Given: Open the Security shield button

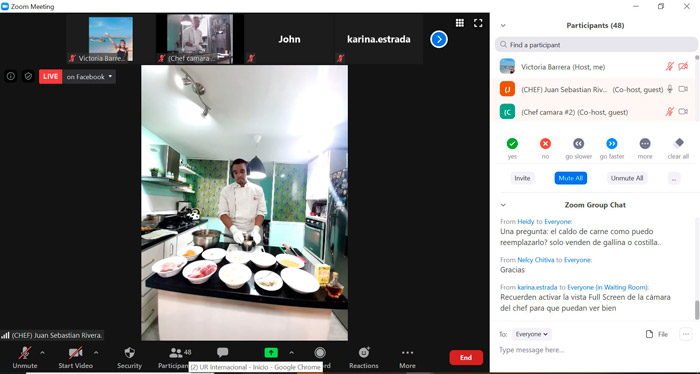Looking at the screenshot, I should (x=129, y=358).
